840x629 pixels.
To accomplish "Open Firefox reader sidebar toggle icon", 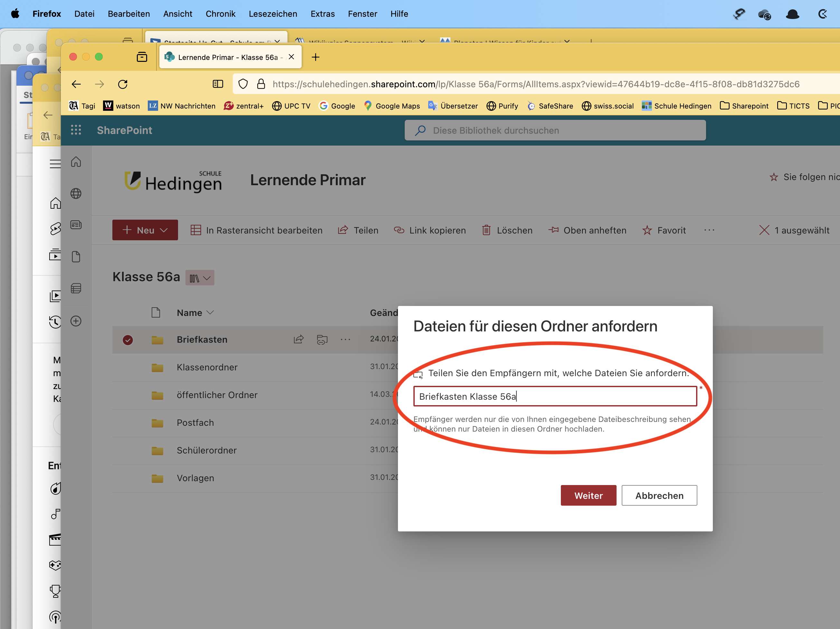I will [x=218, y=84].
